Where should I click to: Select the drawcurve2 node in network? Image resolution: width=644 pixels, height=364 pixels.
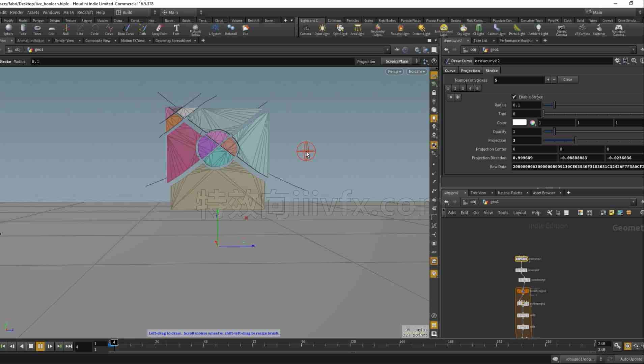(521, 259)
